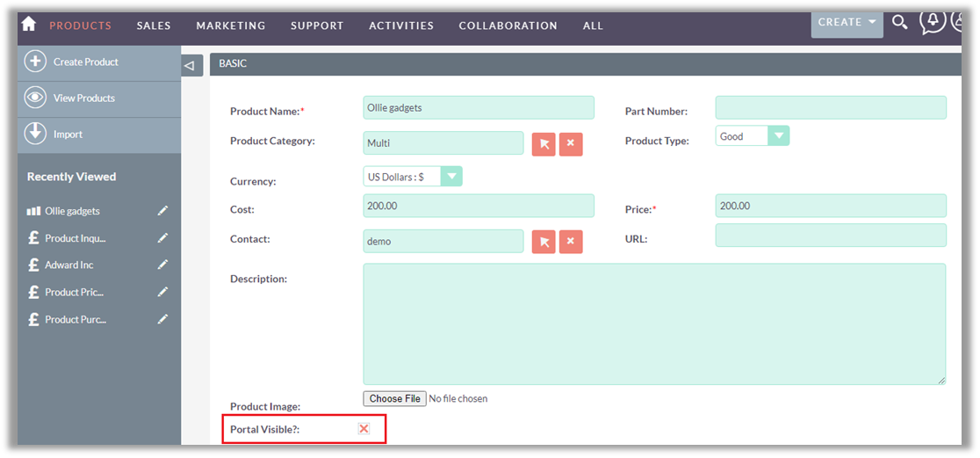
Task: Click pencil edit icon beside Ollie gadgets
Action: pos(162,211)
